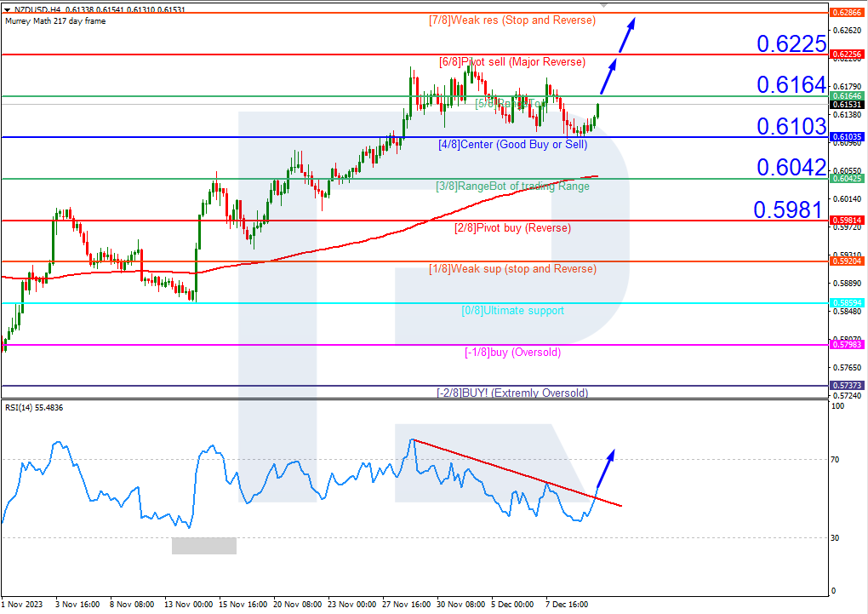Click the large 0.6225 level label
Image resolution: width=868 pixels, height=614 pixels.
[x=791, y=44]
